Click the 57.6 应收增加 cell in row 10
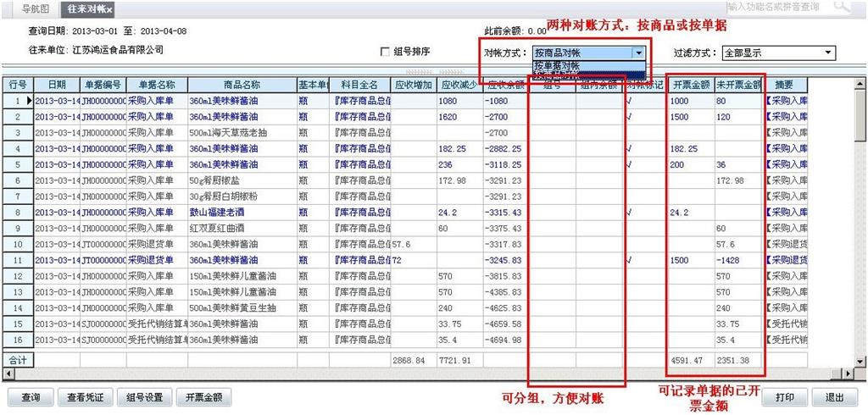Screen dimensions: 868x415 [414, 244]
